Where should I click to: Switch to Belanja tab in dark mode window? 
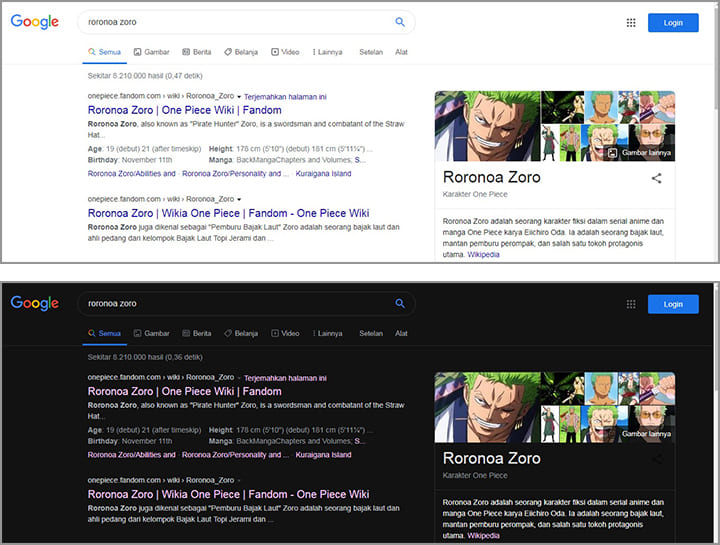pyautogui.click(x=241, y=333)
